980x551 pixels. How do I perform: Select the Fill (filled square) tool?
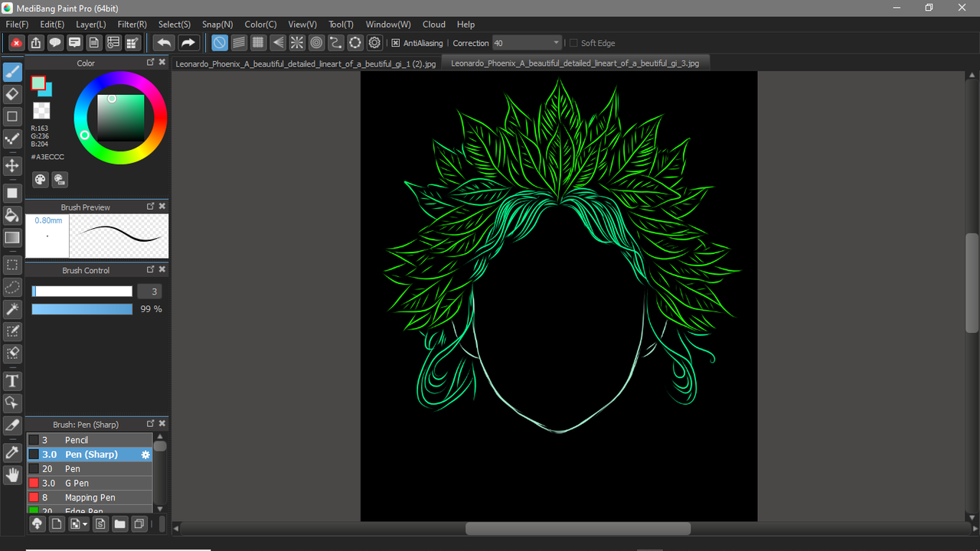tap(12, 193)
